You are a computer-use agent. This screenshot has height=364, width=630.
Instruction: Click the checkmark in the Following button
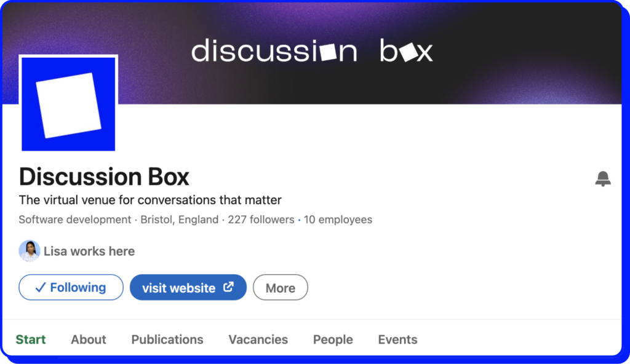(41, 288)
